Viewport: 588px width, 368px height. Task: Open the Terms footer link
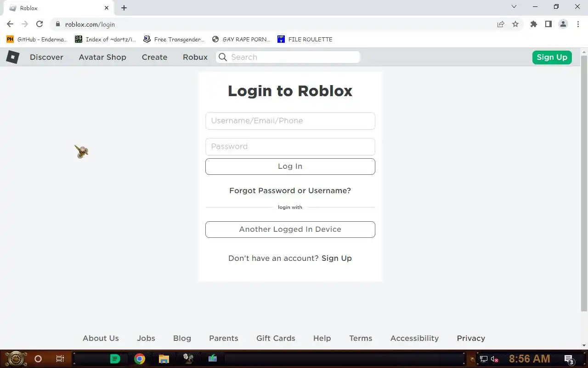click(361, 338)
